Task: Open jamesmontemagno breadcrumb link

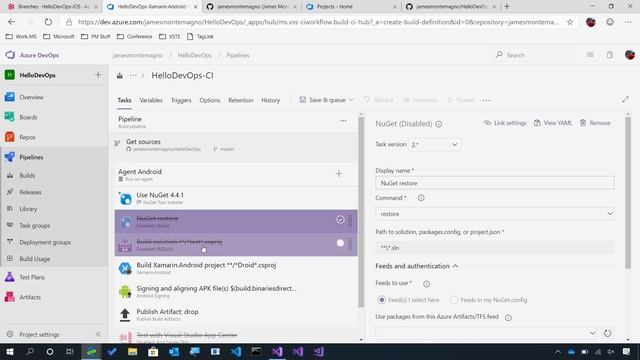Action: tap(138, 55)
